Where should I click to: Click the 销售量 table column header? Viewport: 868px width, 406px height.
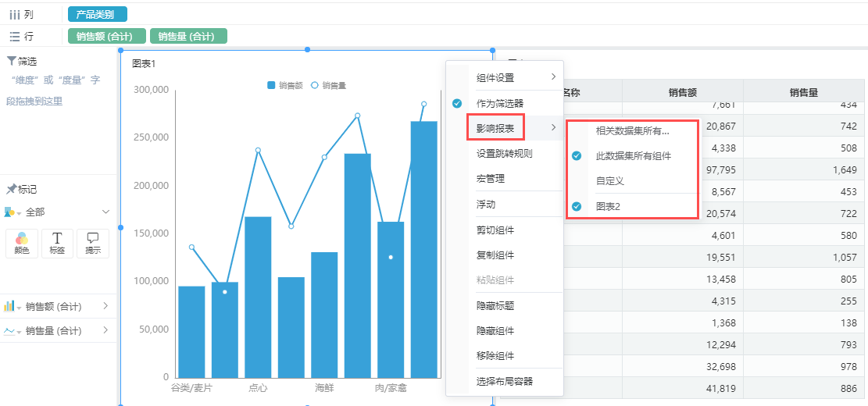[x=804, y=92]
